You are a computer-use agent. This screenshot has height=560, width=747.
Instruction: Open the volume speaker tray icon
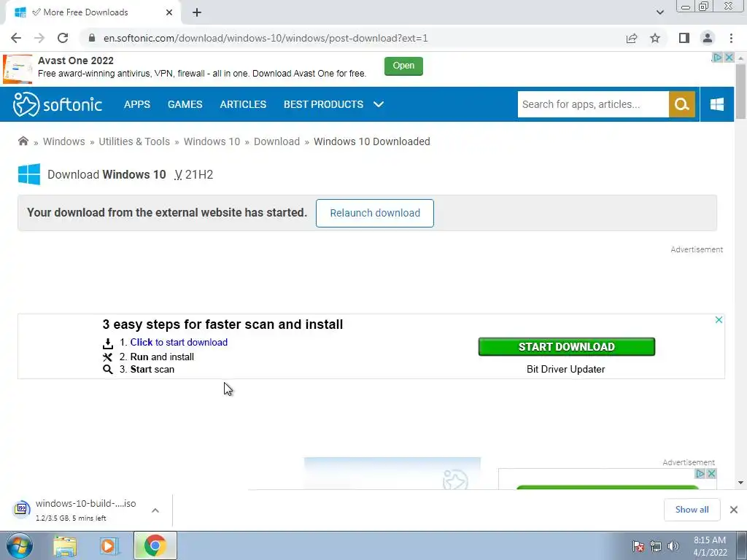click(x=673, y=546)
